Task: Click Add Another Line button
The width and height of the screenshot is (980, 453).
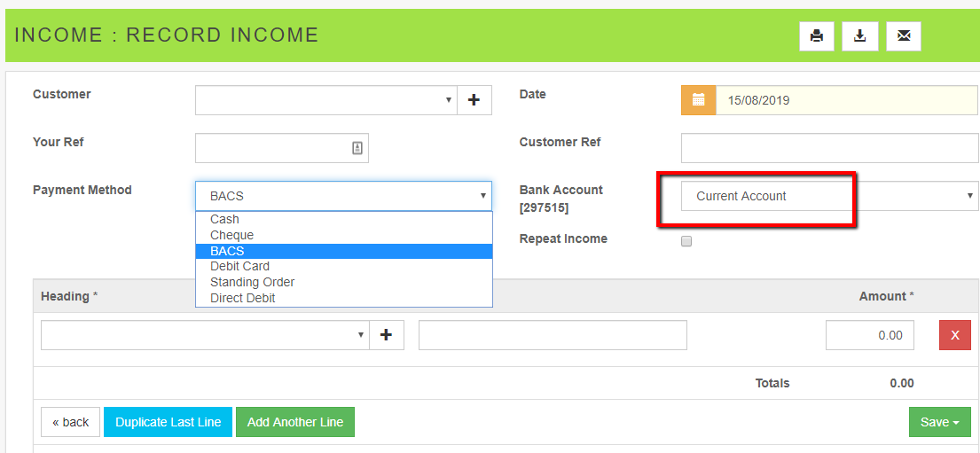Action: (295, 422)
